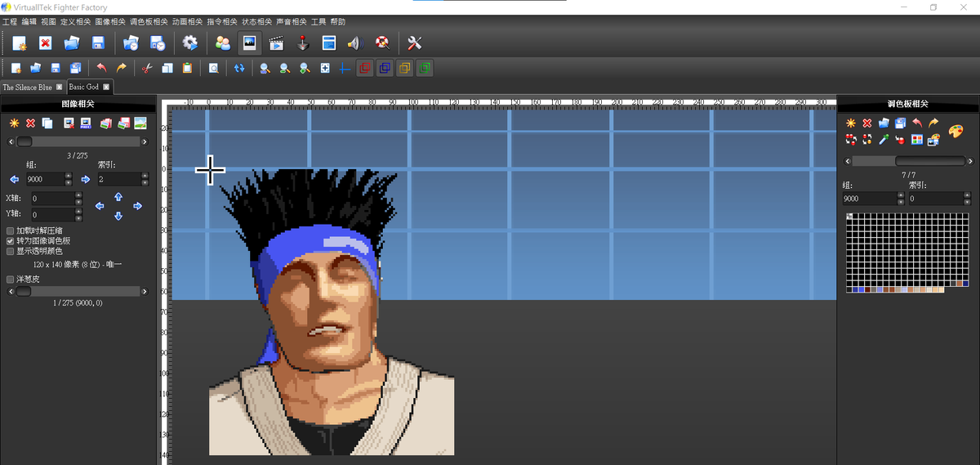Toggle the green collision box icon
Image resolution: width=980 pixels, height=465 pixels.
[x=424, y=69]
